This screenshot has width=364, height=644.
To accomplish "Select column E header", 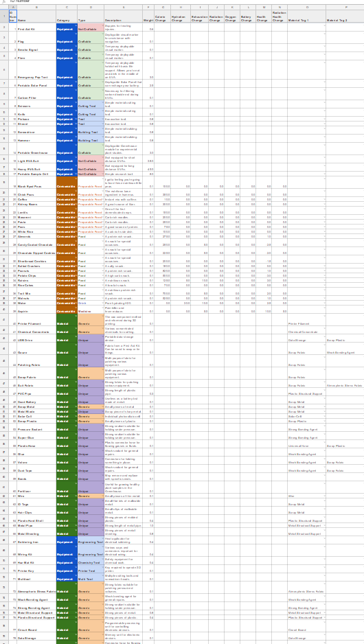I will (x=123, y=7).
